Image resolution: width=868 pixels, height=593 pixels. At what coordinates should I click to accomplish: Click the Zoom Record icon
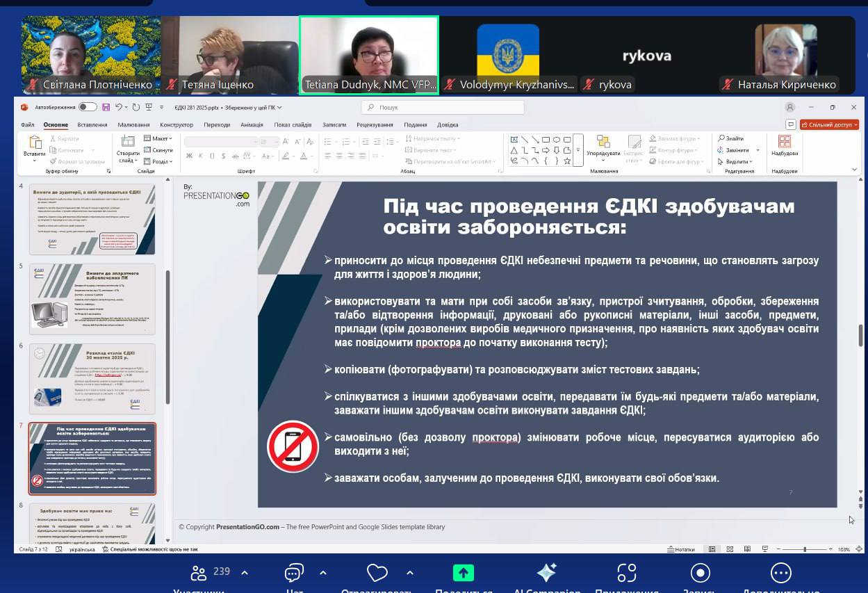tap(700, 573)
